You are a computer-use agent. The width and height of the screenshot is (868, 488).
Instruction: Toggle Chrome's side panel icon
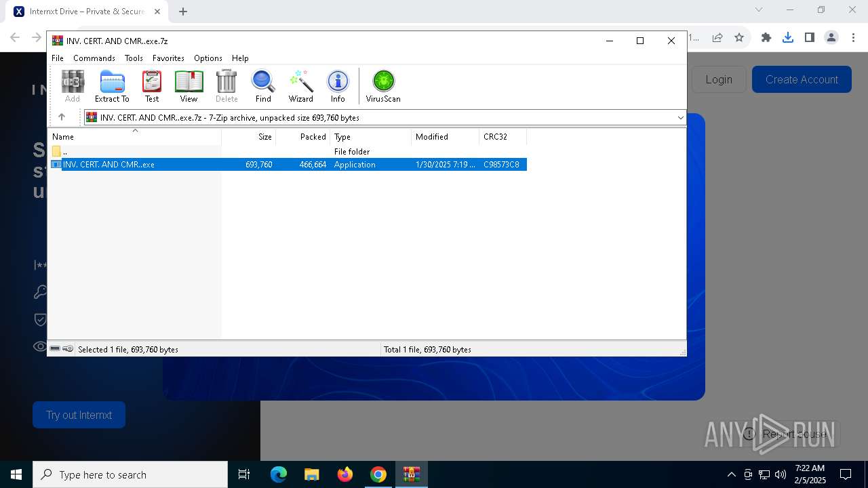click(x=810, y=38)
